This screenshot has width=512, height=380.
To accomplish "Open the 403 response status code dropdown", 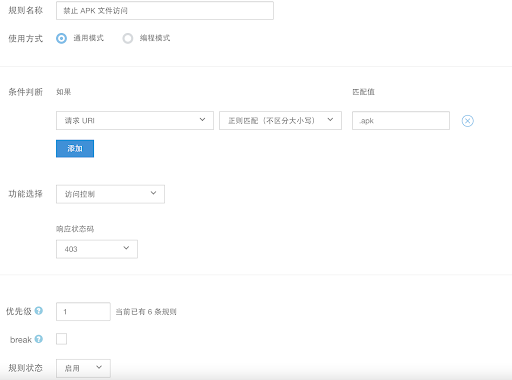I will [x=97, y=249].
